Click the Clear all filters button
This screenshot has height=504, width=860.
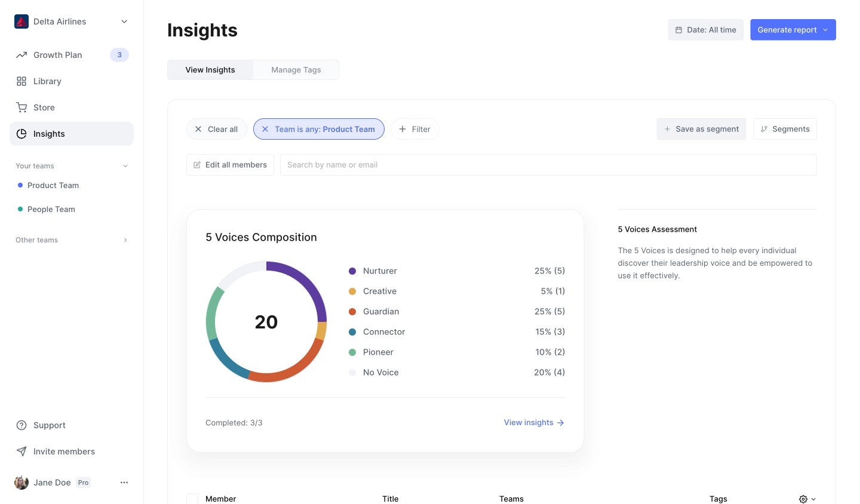[217, 129]
